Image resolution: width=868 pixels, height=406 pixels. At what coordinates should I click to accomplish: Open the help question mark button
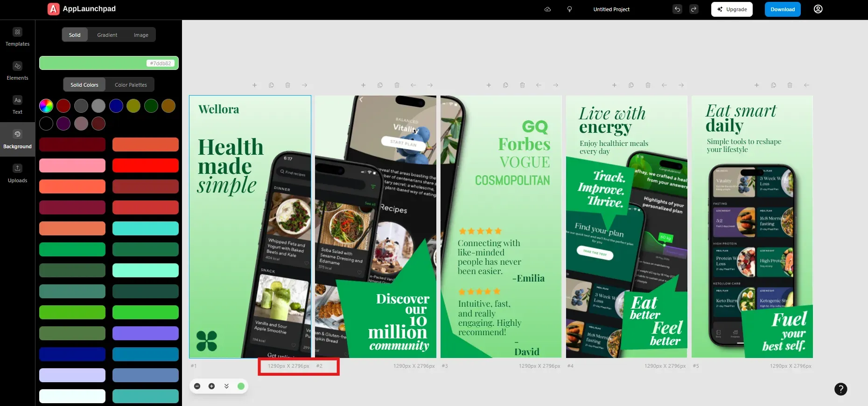[x=840, y=389]
